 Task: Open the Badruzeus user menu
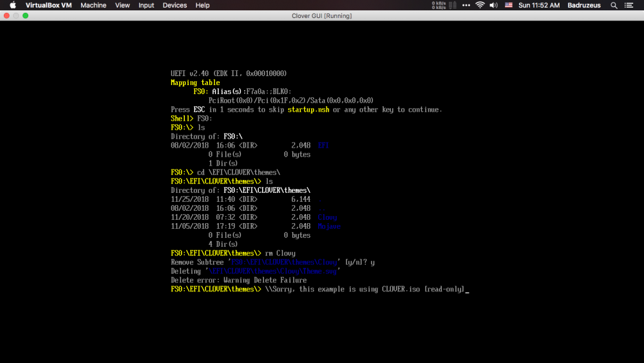coord(583,5)
